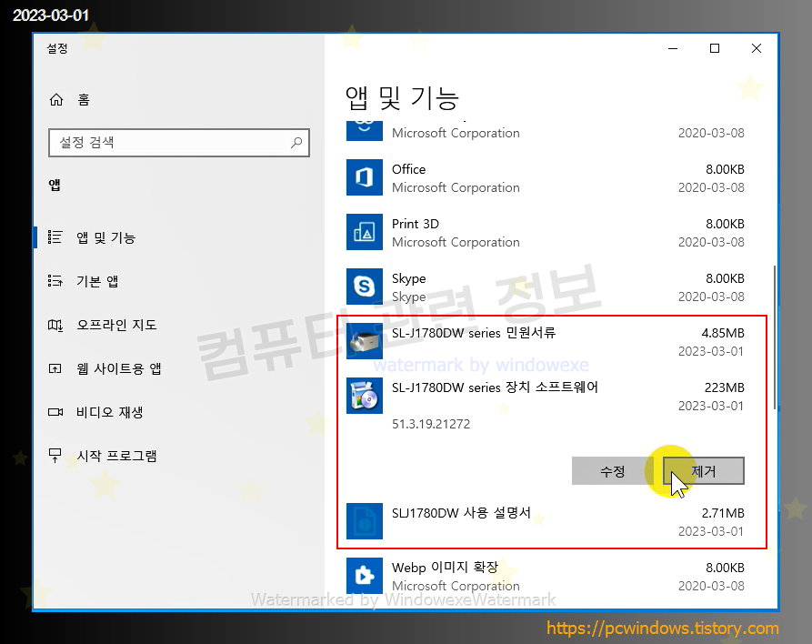Click the app list vertical scrollbar
The image size is (812, 644).
(774, 337)
